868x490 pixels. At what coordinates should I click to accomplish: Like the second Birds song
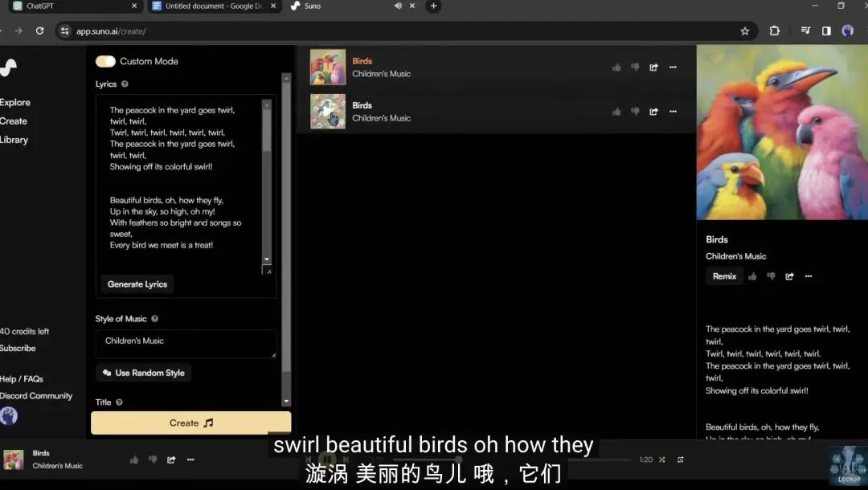616,112
